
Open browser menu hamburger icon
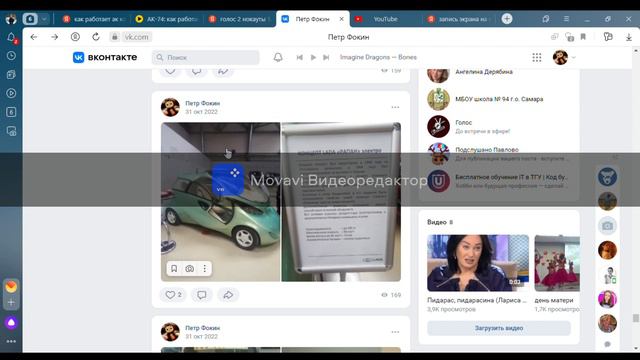click(x=566, y=19)
